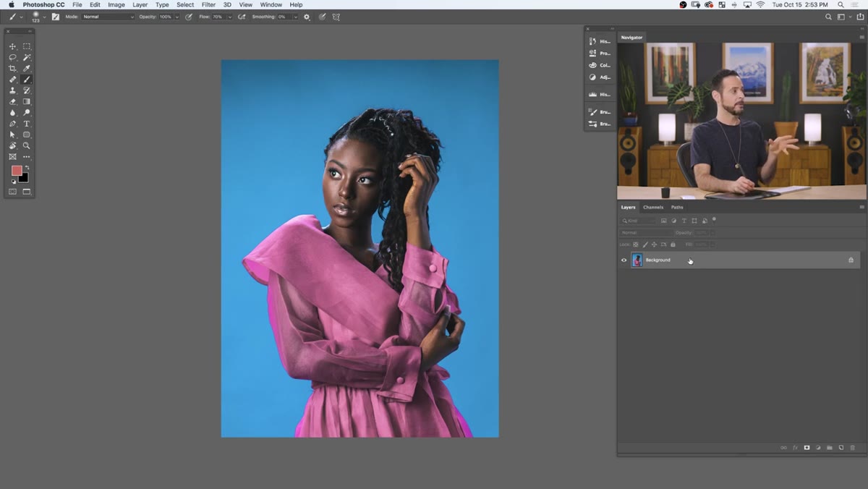This screenshot has width=868, height=489.
Task: Open the foreground color swatch
Action: point(17,171)
